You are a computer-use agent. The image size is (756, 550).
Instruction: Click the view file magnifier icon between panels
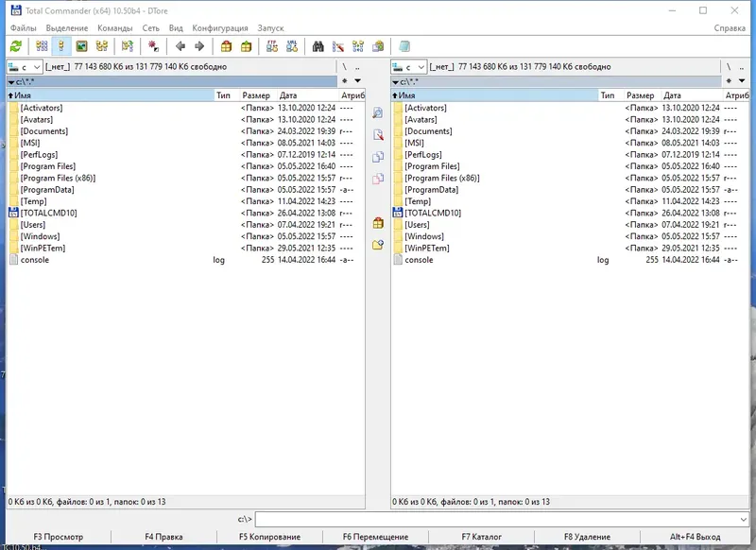tap(378, 112)
